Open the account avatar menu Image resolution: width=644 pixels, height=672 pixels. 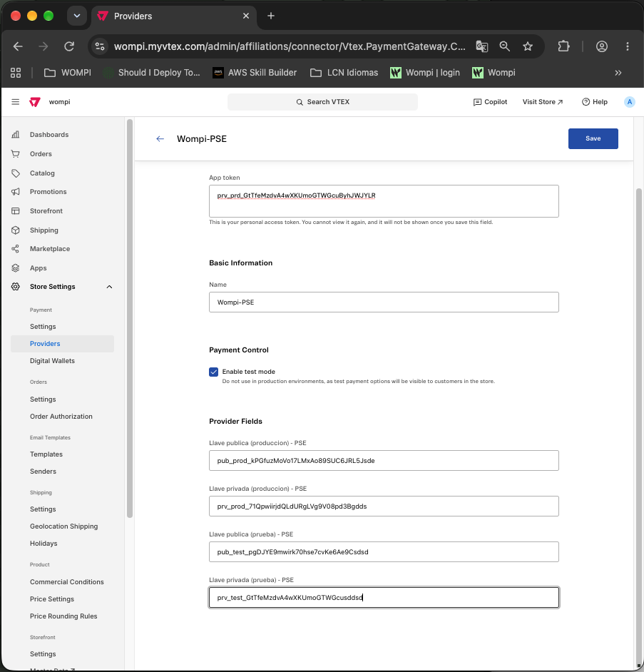point(630,102)
